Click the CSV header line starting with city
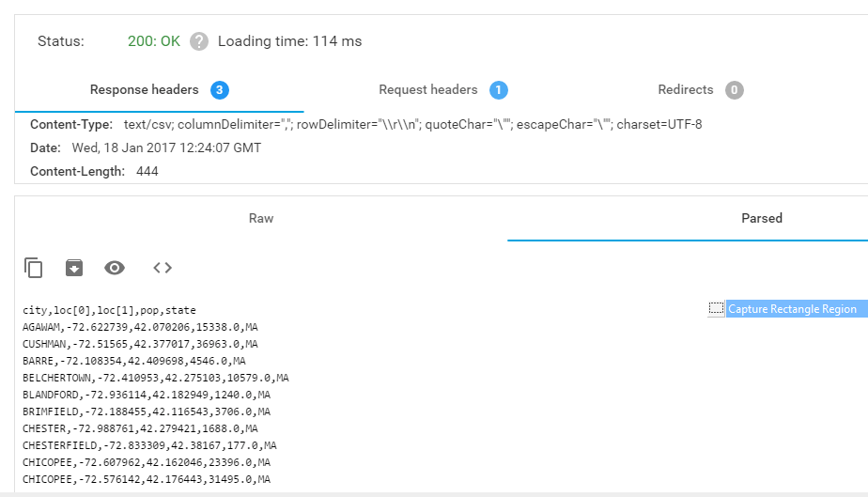 click(109, 310)
